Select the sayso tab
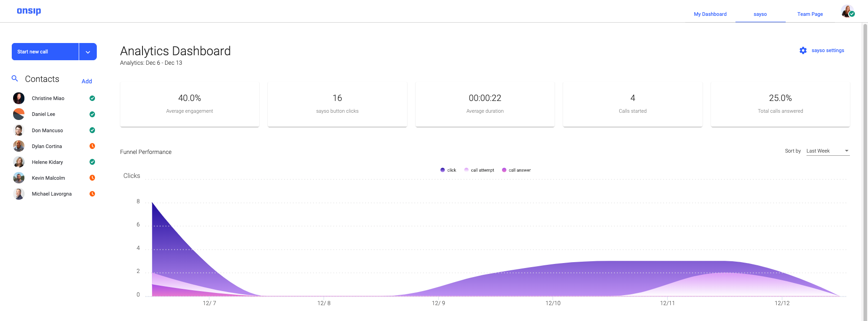The height and width of the screenshot is (321, 868). pyautogui.click(x=760, y=14)
